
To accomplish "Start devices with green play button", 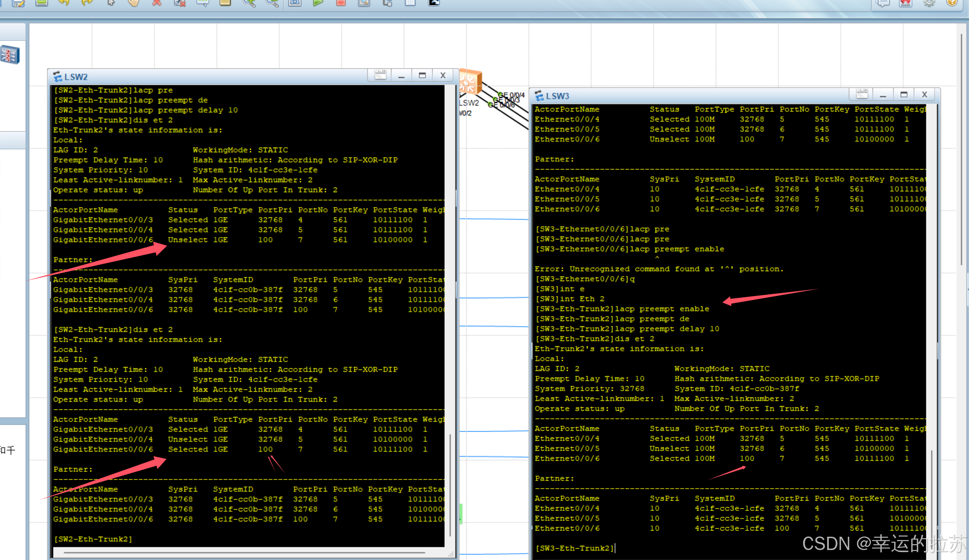I will [318, 2].
